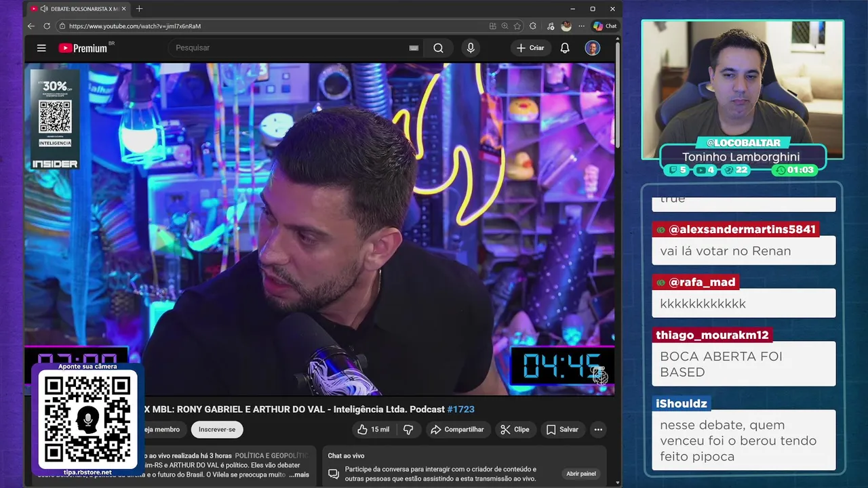868x488 pixels.
Task: Open browser extensions icon
Action: tap(533, 26)
